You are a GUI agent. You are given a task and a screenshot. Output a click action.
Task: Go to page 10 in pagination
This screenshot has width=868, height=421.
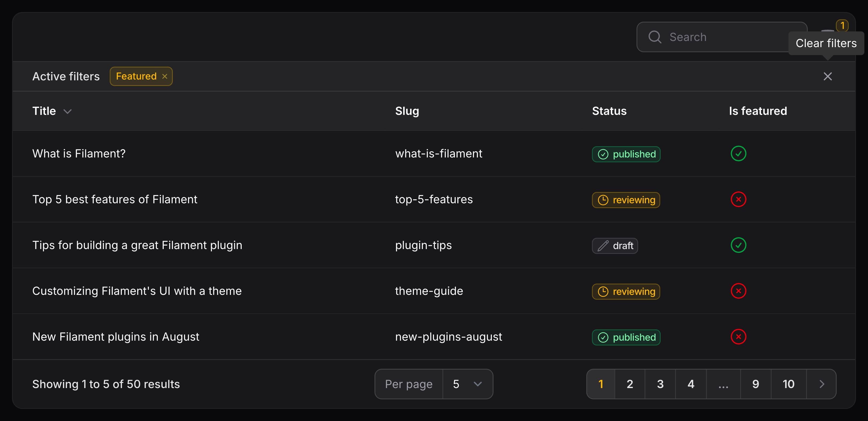(x=788, y=384)
